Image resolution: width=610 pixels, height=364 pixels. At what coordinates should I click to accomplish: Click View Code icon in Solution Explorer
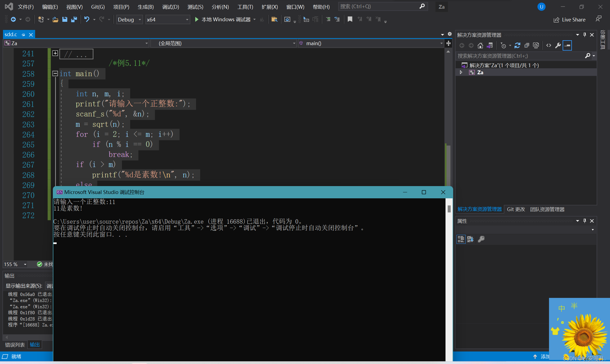point(549,45)
